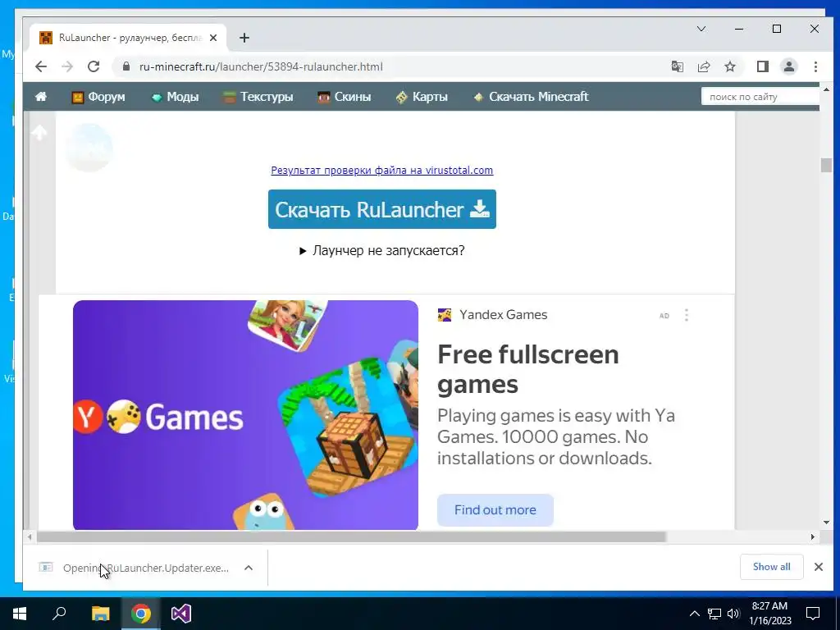Focus the поиск по сайту field
The width and height of the screenshot is (840, 630).
click(760, 97)
